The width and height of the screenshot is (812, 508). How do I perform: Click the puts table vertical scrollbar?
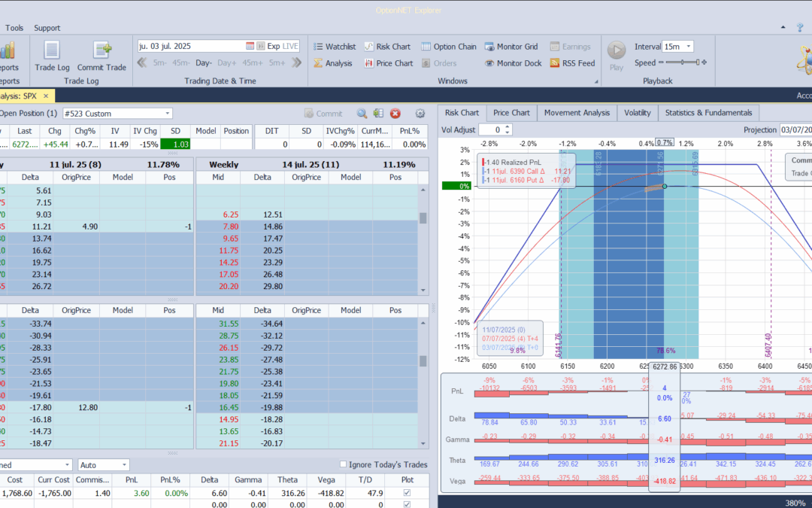pyautogui.click(x=423, y=383)
